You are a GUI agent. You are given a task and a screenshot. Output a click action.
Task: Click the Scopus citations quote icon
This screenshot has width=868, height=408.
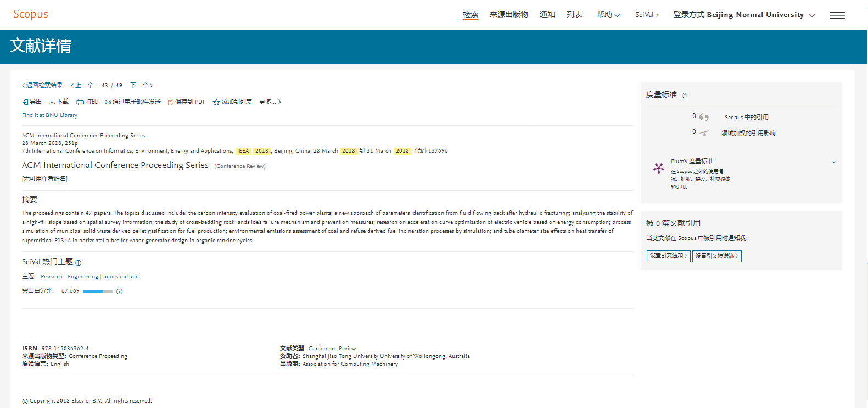(704, 117)
